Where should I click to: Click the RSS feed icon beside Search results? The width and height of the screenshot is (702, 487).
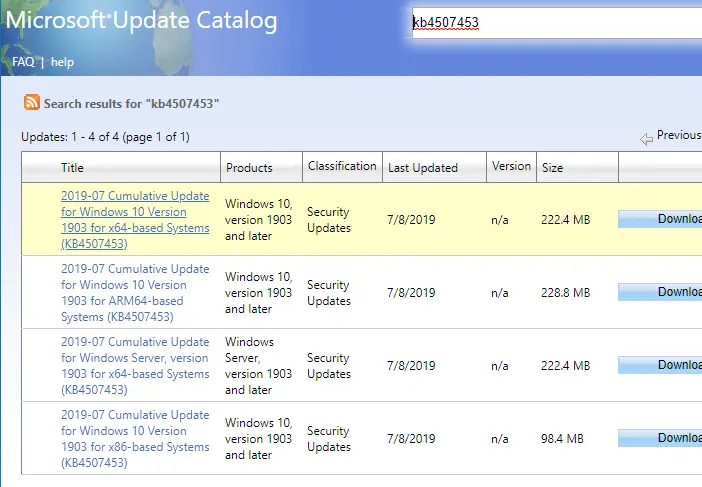click(32, 103)
